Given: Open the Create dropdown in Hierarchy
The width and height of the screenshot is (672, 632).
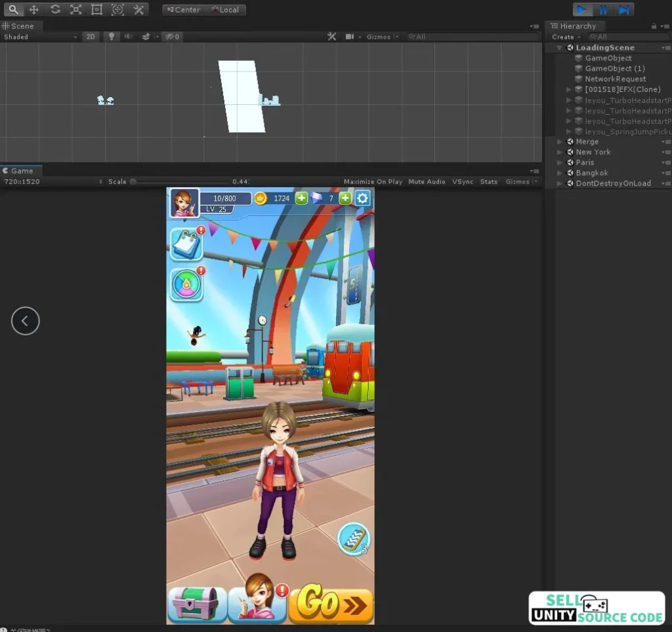Looking at the screenshot, I should coord(565,37).
